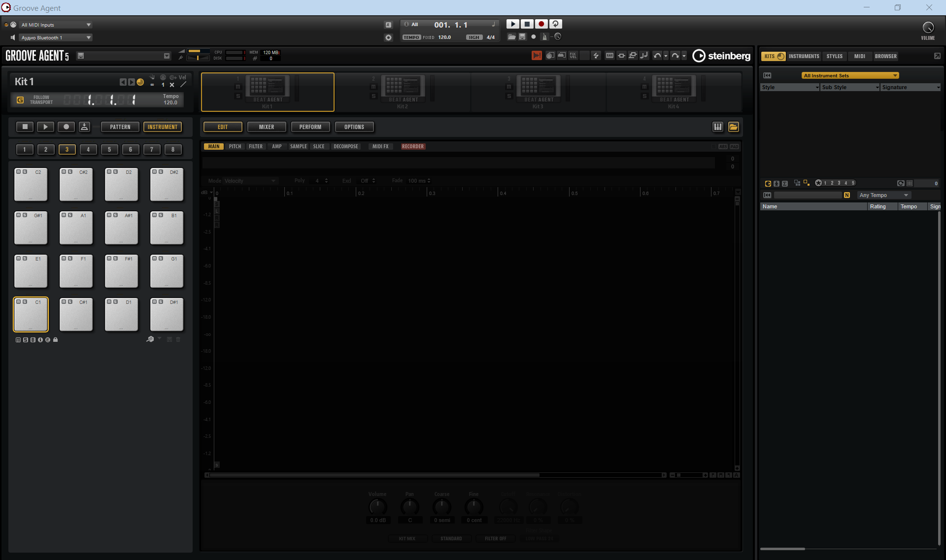Adjust the main Volume knob
The height and width of the screenshot is (560, 946).
pyautogui.click(x=928, y=28)
